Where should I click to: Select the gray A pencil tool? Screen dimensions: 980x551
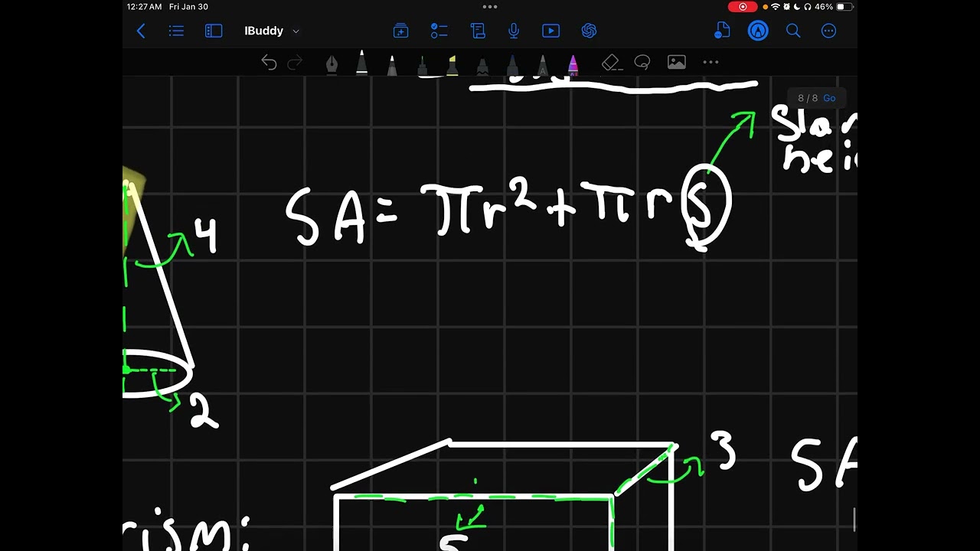point(542,64)
